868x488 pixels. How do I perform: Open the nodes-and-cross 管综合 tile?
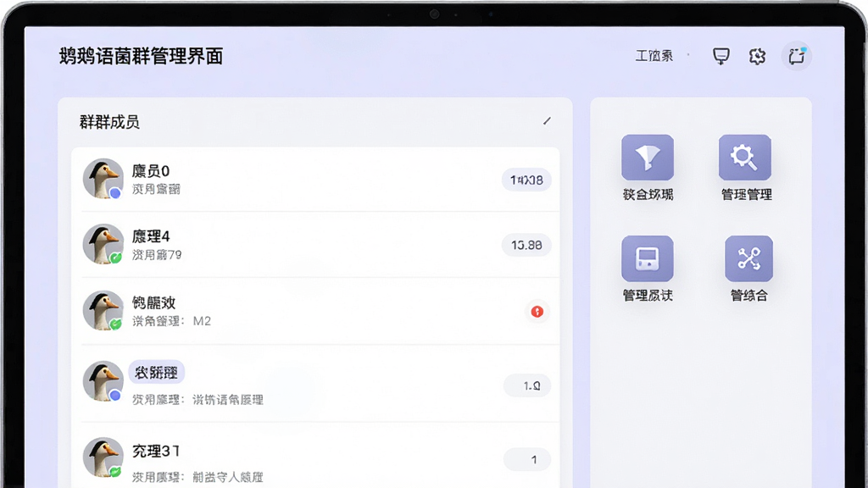click(749, 258)
